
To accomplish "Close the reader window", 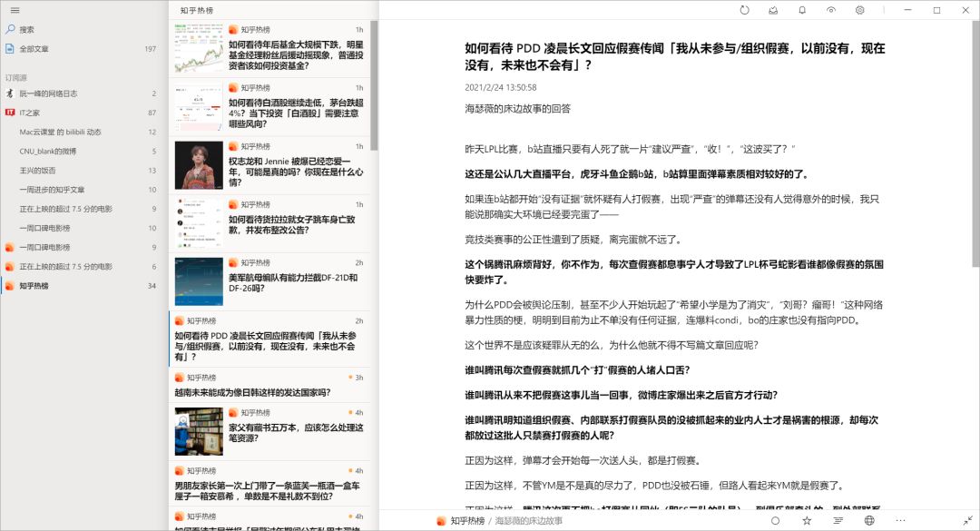I will [x=965, y=10].
